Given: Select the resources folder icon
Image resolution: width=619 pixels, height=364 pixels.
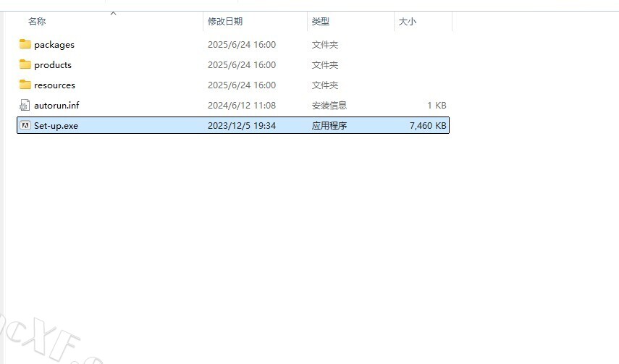Looking at the screenshot, I should (x=25, y=85).
